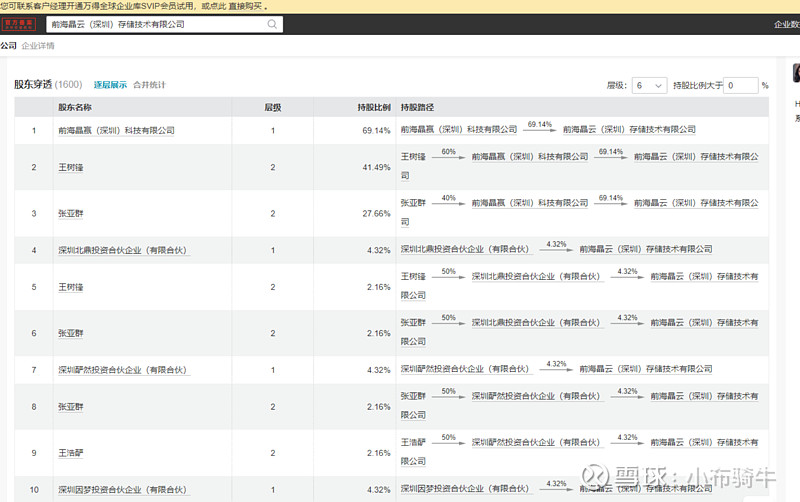Open 深圳北鼎投资合伙企业 in row 4
This screenshot has height=502, width=800.
coord(122,250)
